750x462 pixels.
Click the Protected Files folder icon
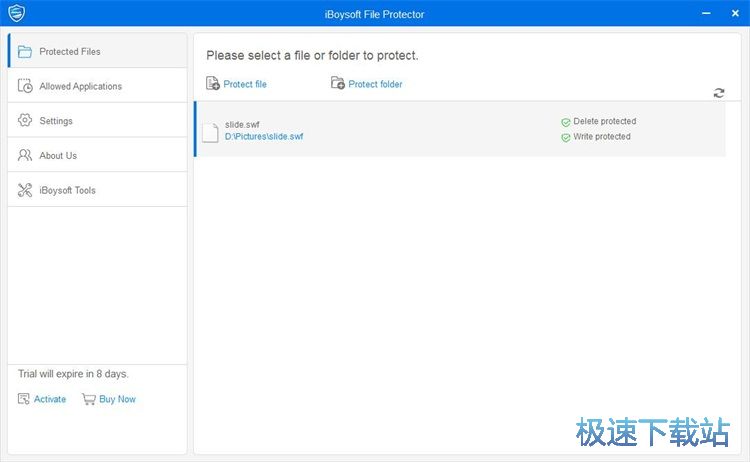point(25,51)
